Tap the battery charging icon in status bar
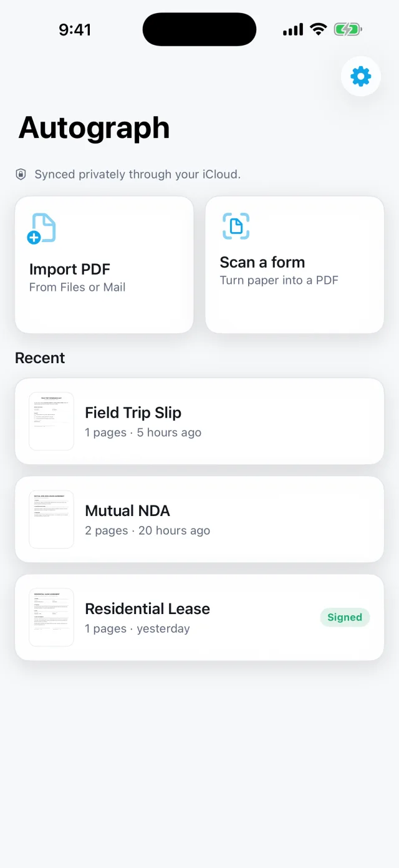Image resolution: width=399 pixels, height=868 pixels. pos(348,29)
